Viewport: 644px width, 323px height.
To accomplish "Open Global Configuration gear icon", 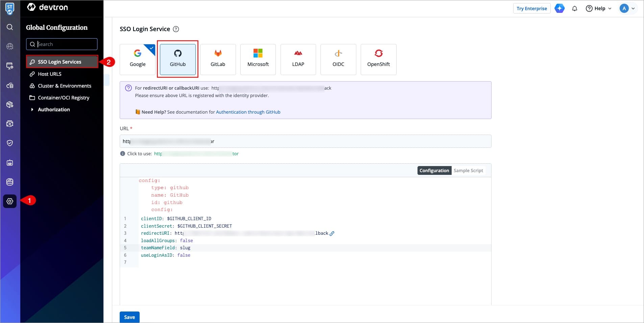I will 10,201.
